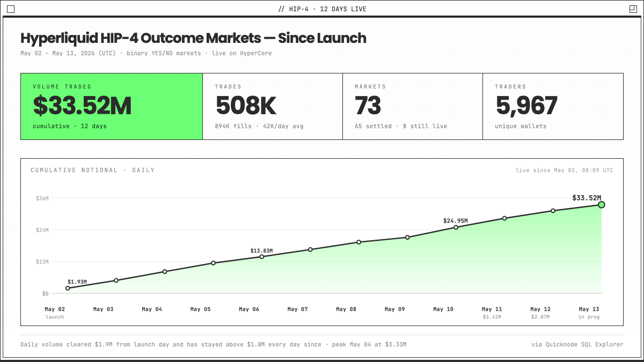Click the May 07 data point on chart

coord(310,249)
